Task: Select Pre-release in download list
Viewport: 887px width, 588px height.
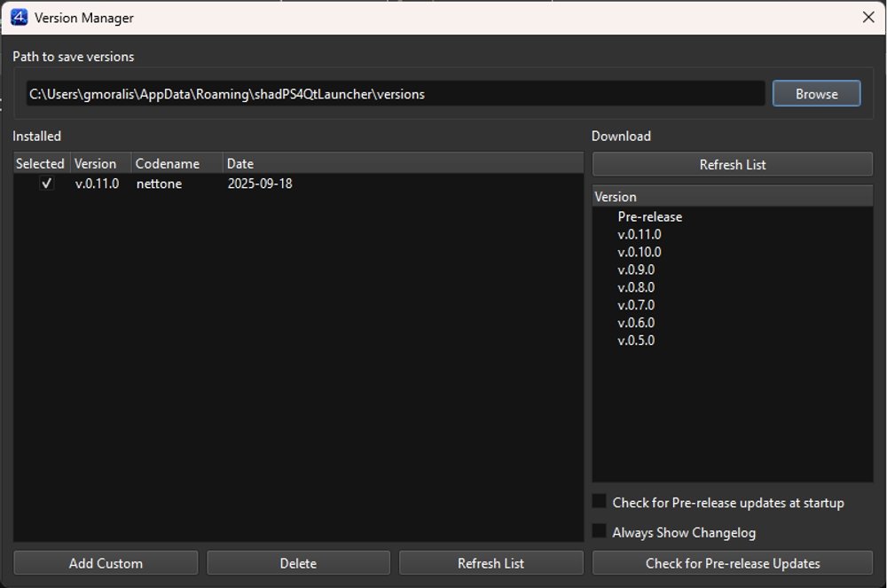Action: pos(649,216)
